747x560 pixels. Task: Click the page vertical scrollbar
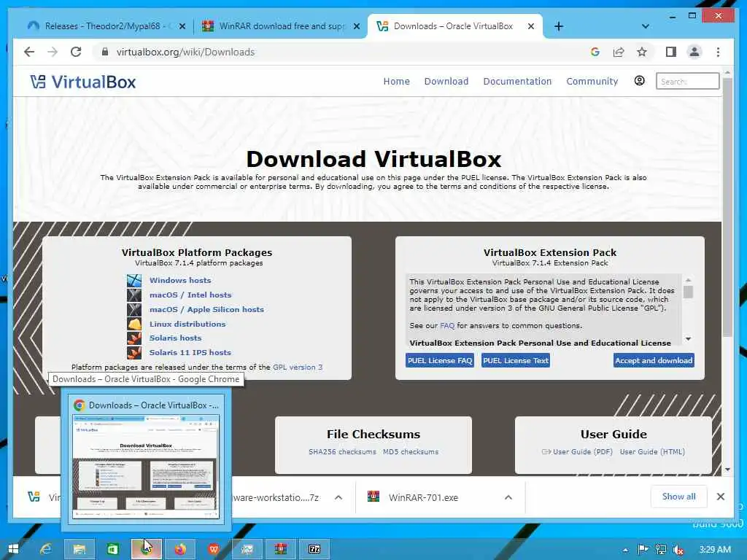(727, 207)
